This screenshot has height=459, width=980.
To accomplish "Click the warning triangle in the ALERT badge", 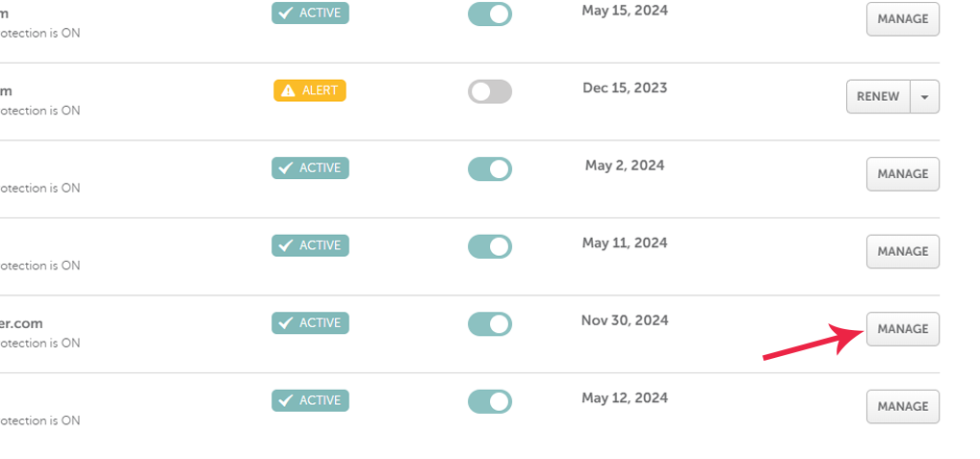I will [x=288, y=90].
